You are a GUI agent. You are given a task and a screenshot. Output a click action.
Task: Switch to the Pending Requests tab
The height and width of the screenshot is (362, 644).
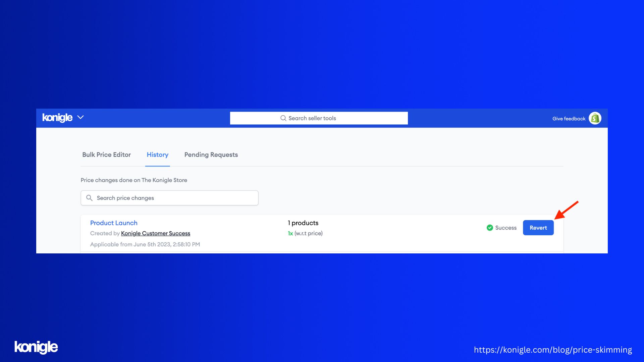click(211, 154)
